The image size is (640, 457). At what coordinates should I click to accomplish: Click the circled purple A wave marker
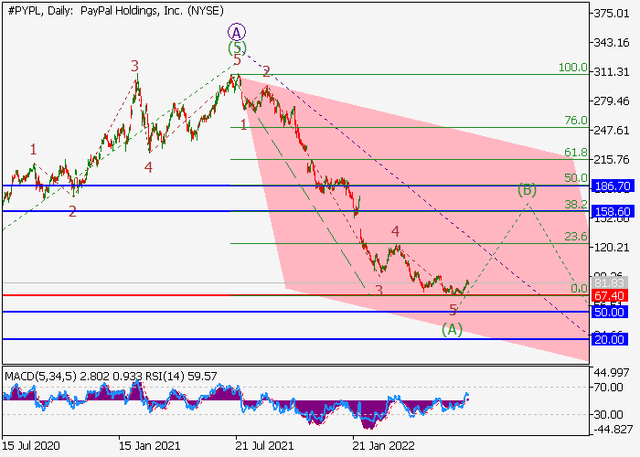click(236, 31)
